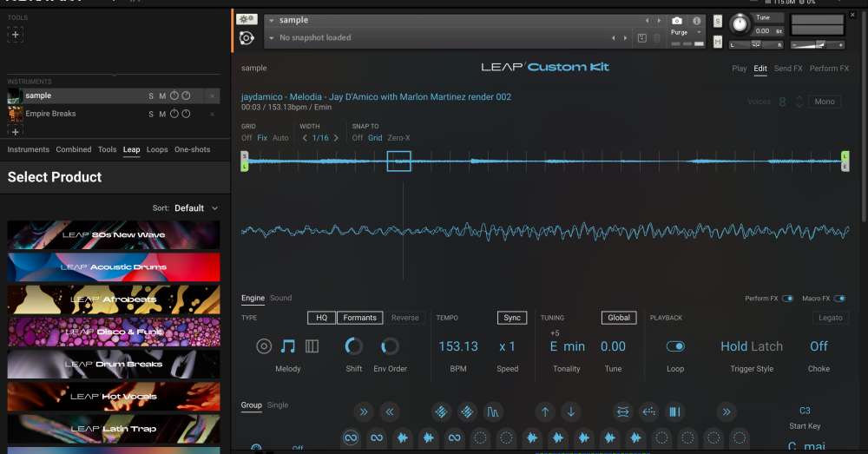The height and width of the screenshot is (454, 868).
Task: Click the compress-arrows pad tool icon
Action: (x=622, y=412)
